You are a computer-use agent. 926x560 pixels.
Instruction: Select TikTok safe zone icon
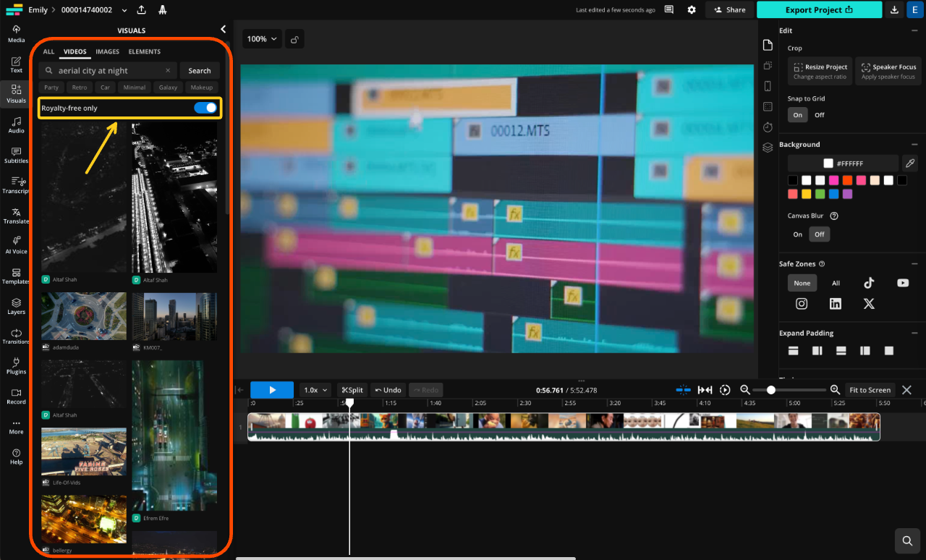tap(869, 283)
